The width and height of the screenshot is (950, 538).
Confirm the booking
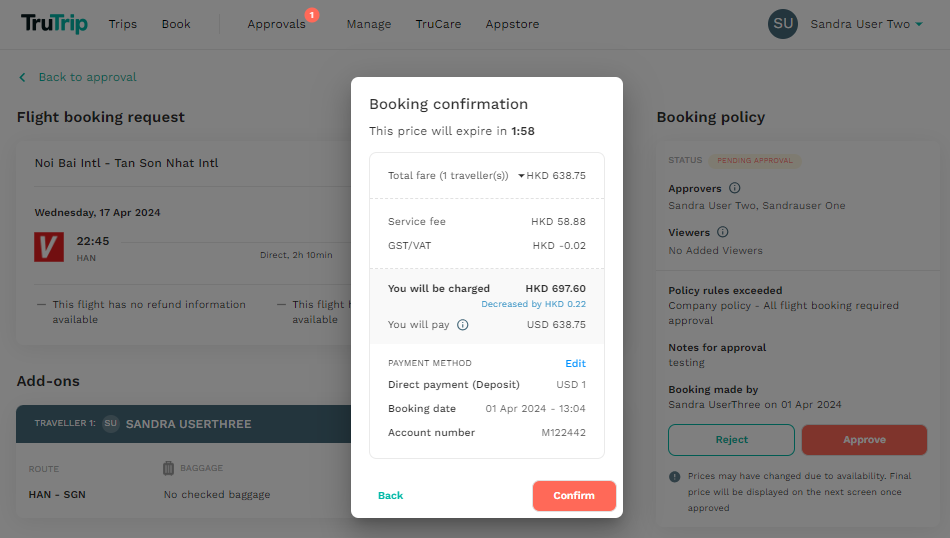(x=574, y=496)
